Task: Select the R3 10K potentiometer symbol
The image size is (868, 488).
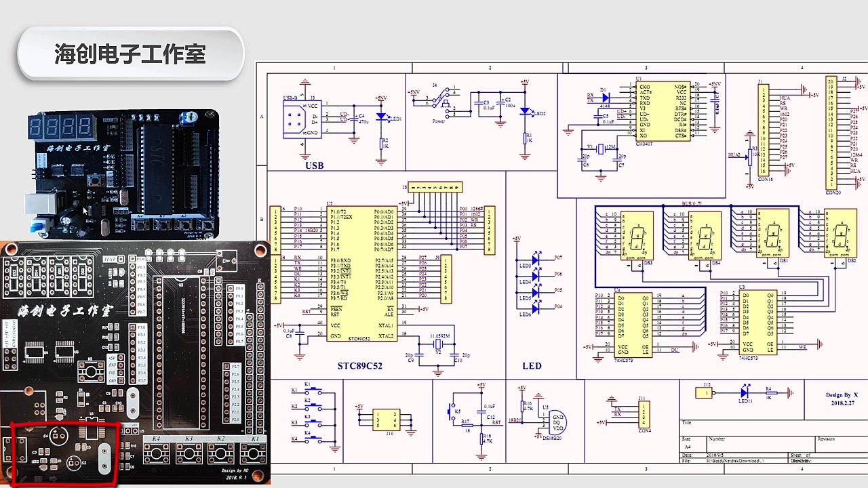Action: [750, 156]
